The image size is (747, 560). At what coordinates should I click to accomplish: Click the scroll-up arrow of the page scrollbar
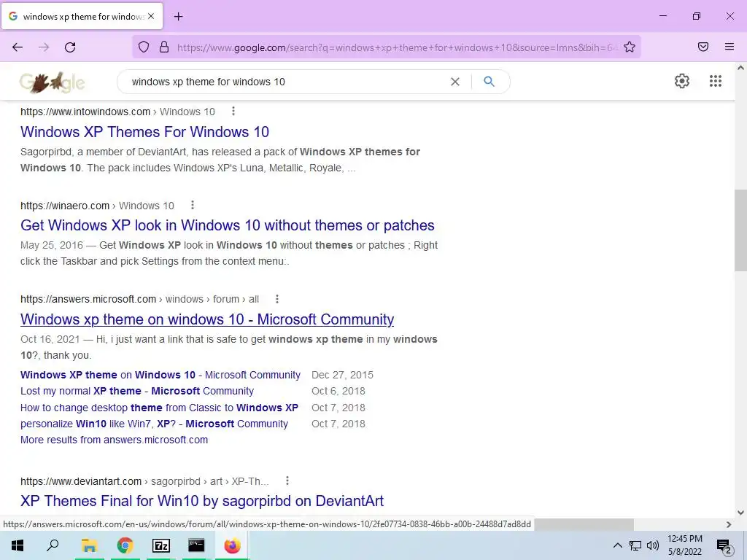click(x=740, y=68)
